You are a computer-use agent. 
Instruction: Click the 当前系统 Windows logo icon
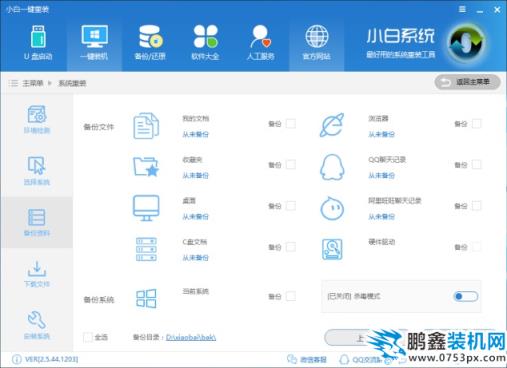(146, 298)
